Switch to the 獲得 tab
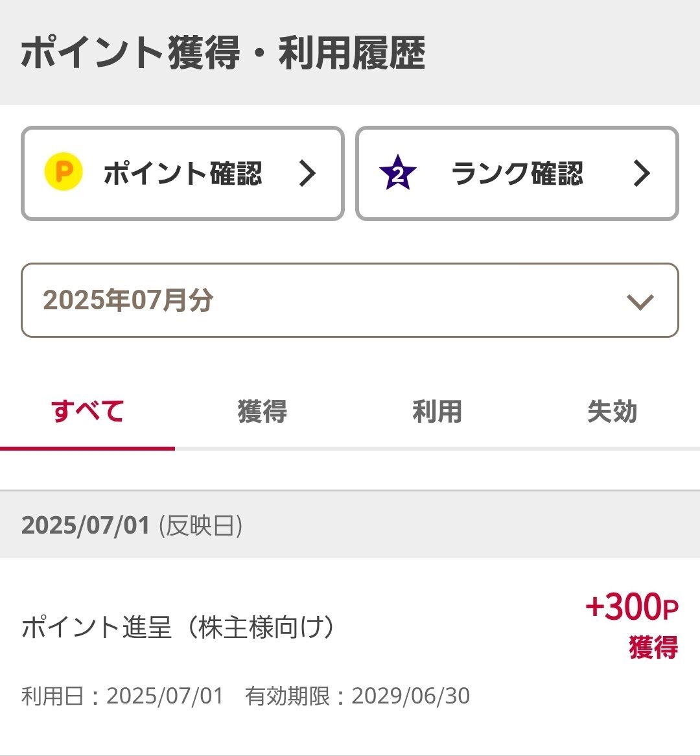The image size is (700, 756). click(x=262, y=412)
